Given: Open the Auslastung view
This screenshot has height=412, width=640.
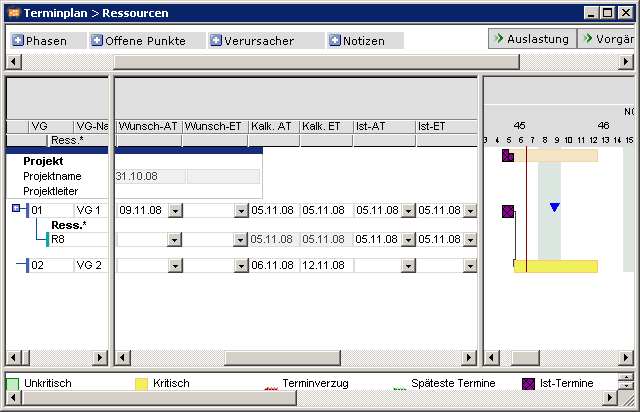Looking at the screenshot, I should (532, 39).
